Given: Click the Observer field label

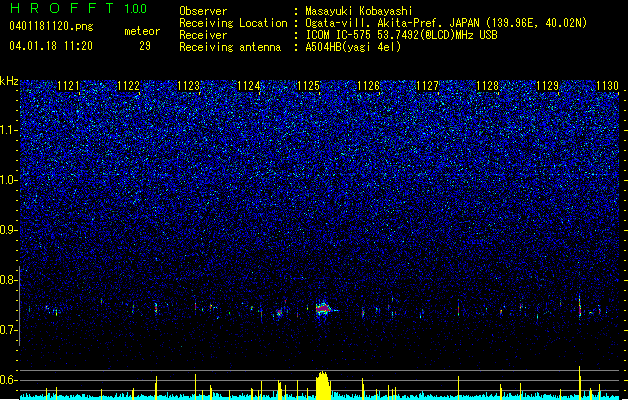Looking at the screenshot, I should (x=203, y=11).
